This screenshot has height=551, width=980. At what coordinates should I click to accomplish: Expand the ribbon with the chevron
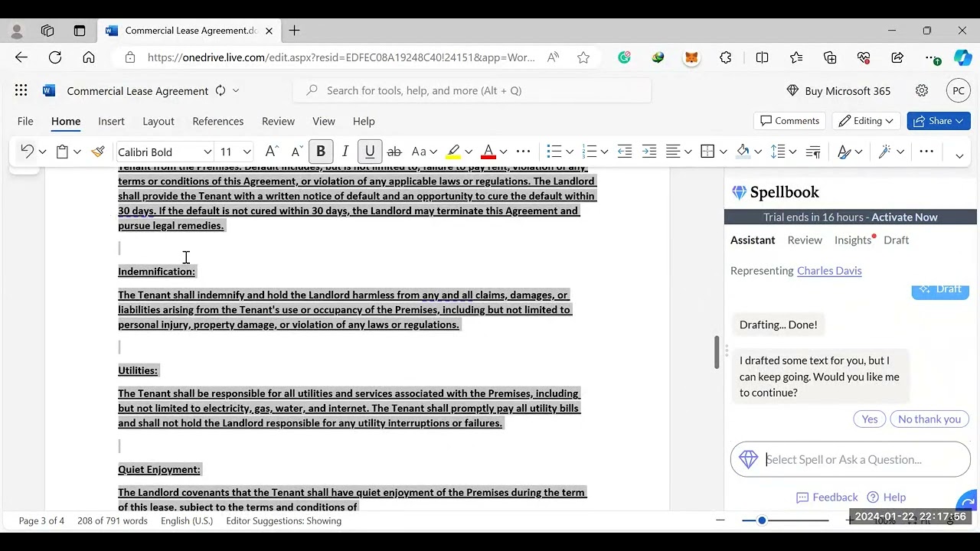[x=959, y=155]
